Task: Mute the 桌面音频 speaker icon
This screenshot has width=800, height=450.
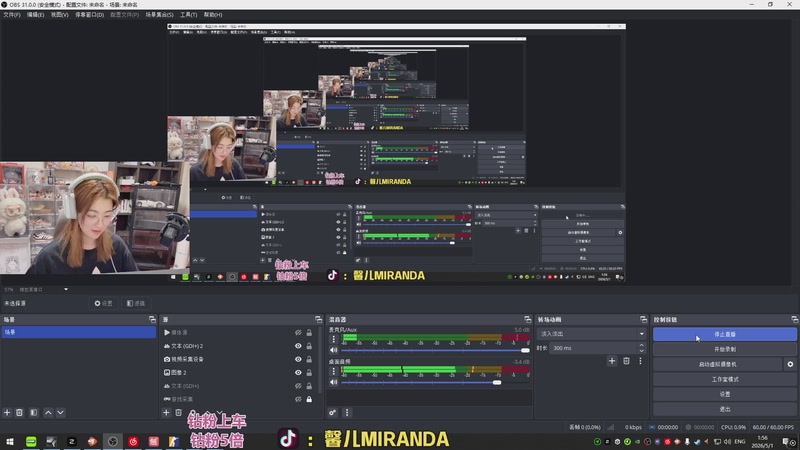Action: pyautogui.click(x=334, y=382)
